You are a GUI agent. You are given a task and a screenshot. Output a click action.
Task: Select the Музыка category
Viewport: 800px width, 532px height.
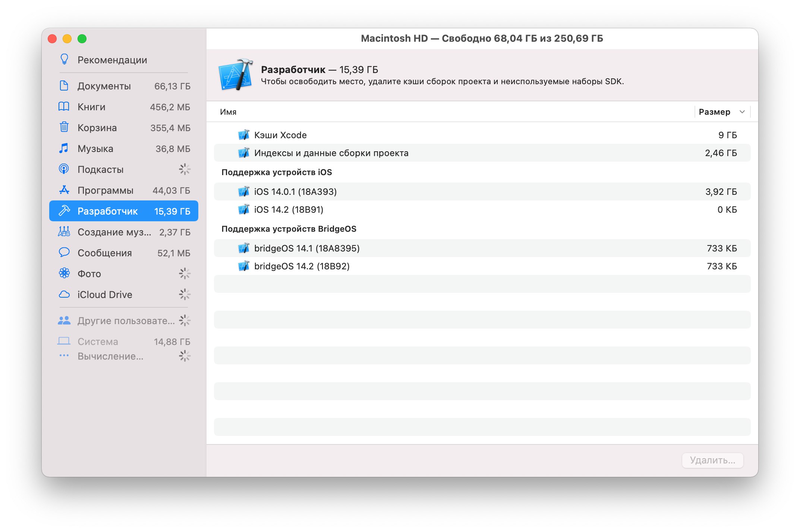point(123,148)
